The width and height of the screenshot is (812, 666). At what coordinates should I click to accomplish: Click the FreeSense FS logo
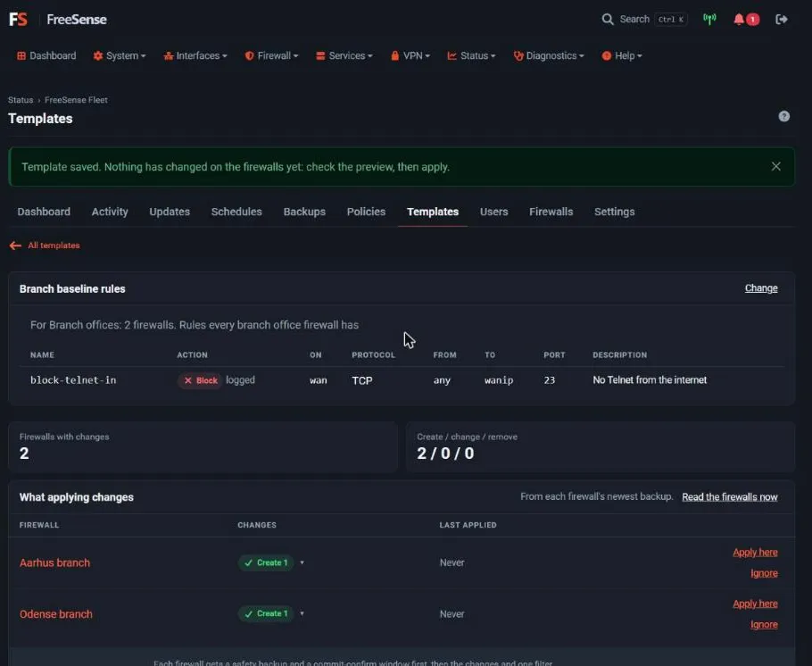[18, 19]
